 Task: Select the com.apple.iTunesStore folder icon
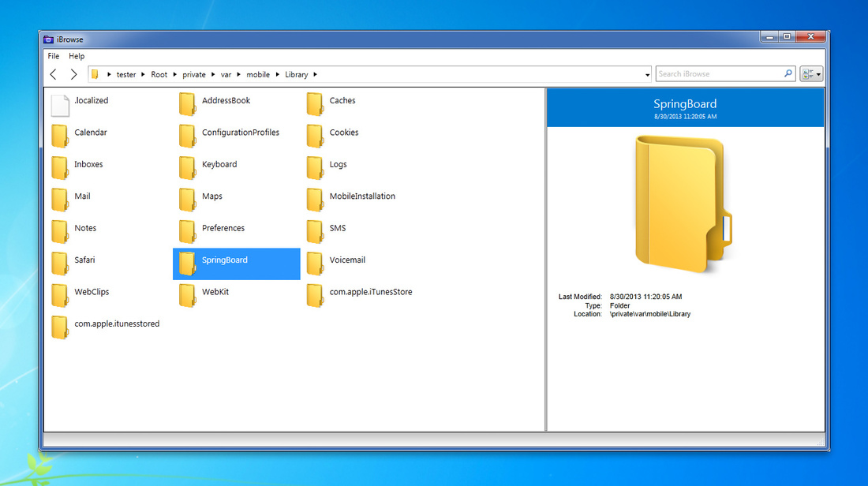316,296
